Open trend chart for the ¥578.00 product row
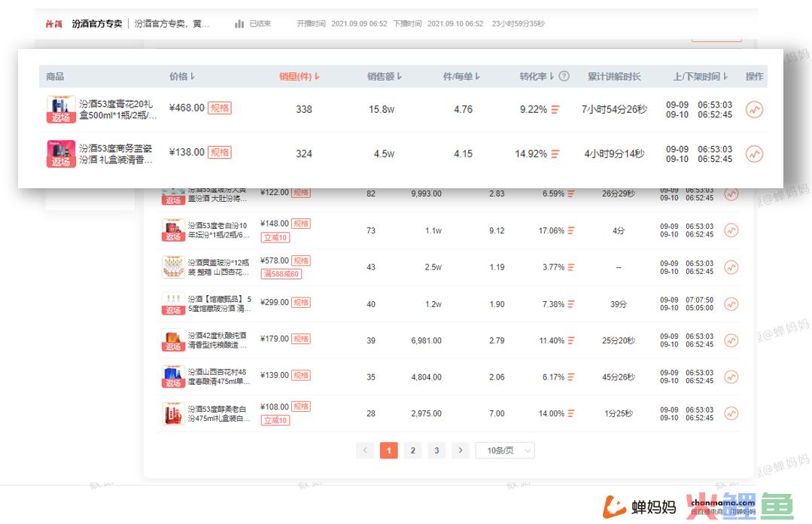 tap(731, 267)
